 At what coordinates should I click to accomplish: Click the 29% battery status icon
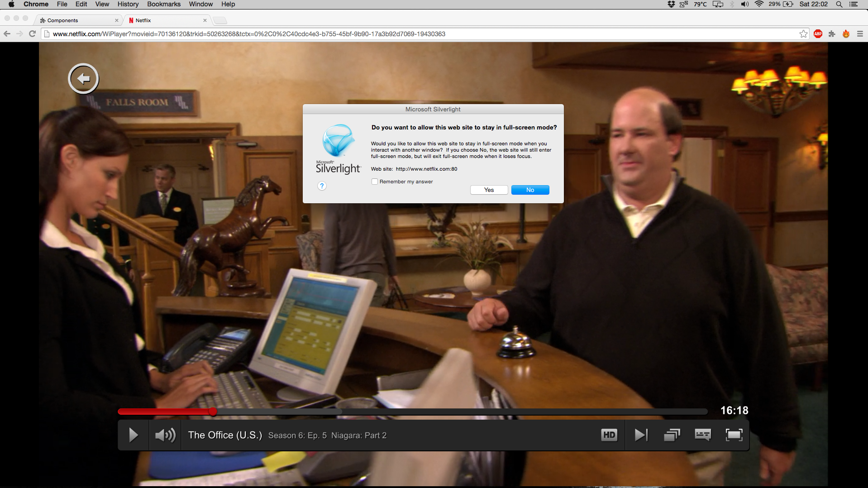(781, 4)
